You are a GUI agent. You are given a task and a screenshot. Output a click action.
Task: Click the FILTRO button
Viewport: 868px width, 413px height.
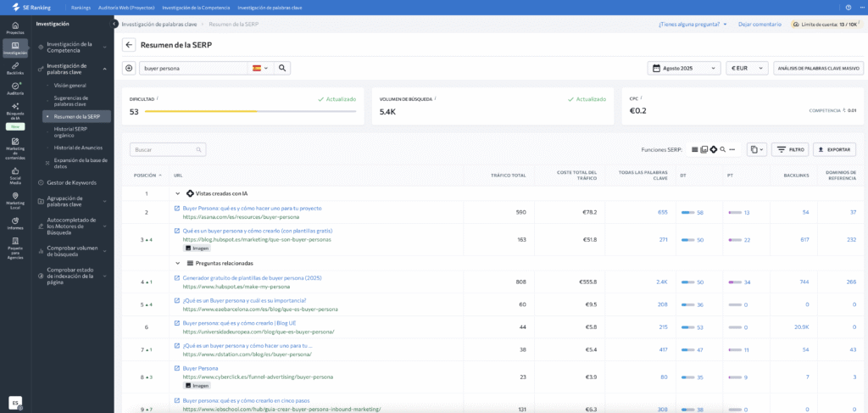(x=790, y=149)
